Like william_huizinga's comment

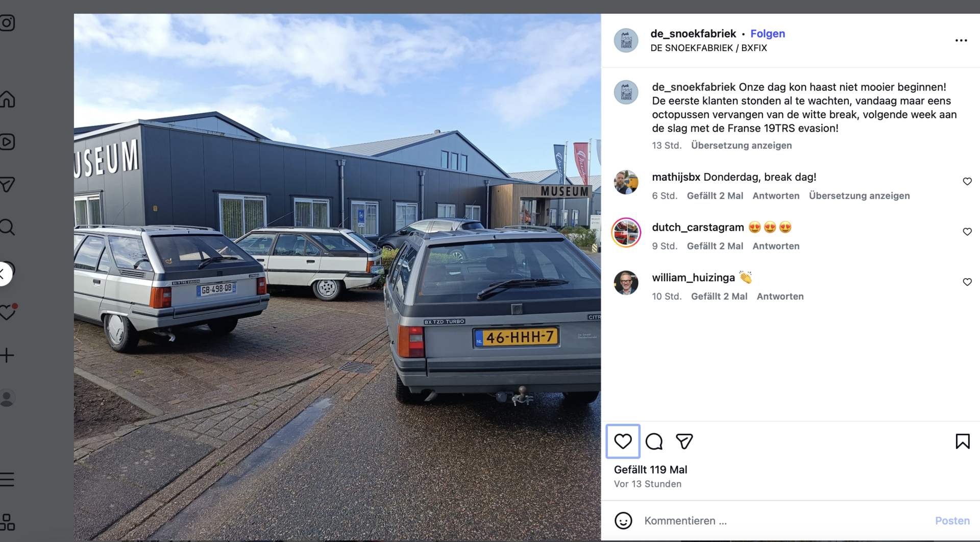(967, 282)
